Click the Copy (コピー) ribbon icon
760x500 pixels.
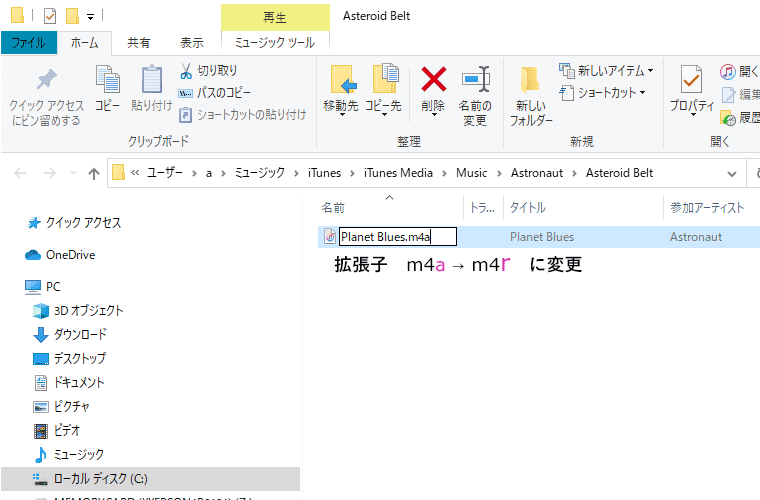108,79
